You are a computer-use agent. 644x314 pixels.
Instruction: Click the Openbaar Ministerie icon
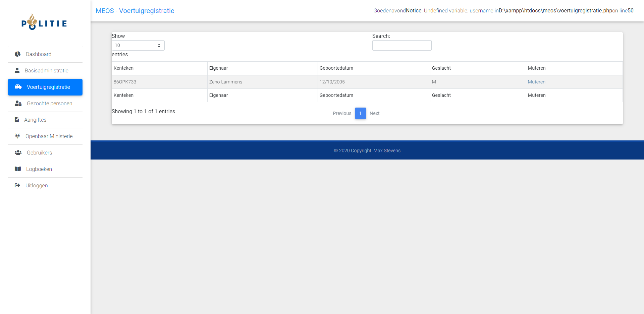pos(17,136)
